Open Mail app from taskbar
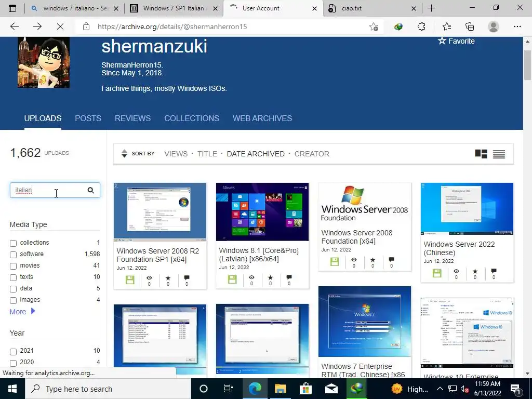The width and height of the screenshot is (532, 399). pyautogui.click(x=331, y=389)
